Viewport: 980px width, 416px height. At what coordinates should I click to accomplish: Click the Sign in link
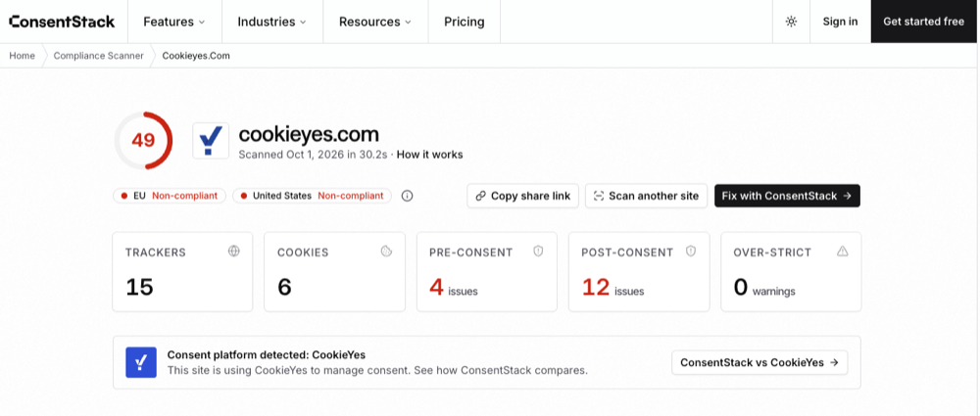pos(840,22)
